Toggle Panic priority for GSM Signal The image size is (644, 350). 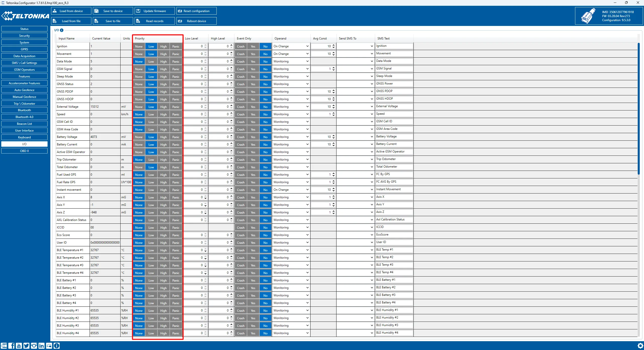(x=175, y=69)
